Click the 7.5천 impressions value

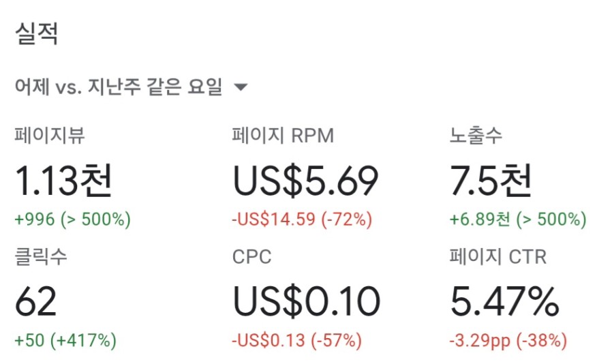[x=491, y=181]
